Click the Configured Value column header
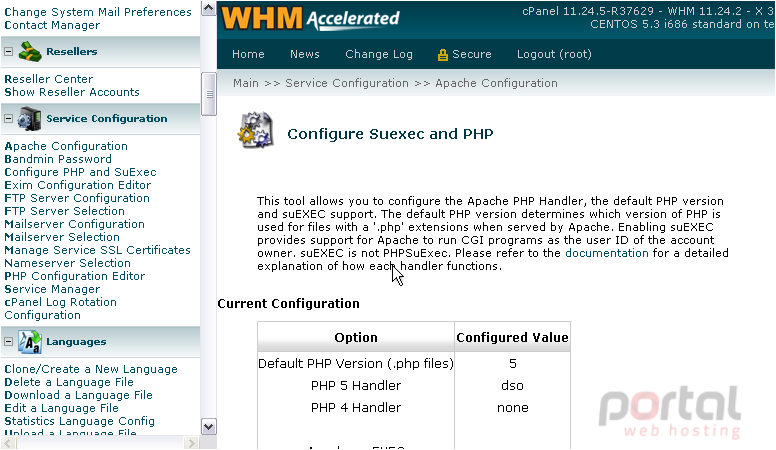Image resolution: width=776 pixels, height=450 pixels. pyautogui.click(x=512, y=338)
